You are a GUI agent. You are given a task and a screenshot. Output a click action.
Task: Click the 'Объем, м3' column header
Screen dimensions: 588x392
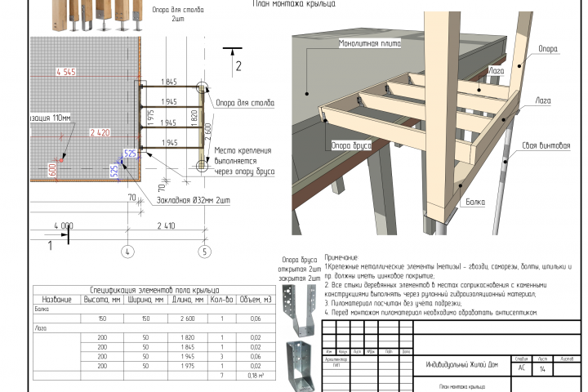pos(256,300)
